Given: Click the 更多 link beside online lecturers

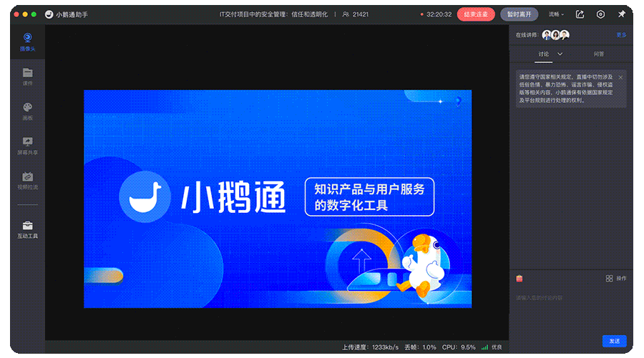Looking at the screenshot, I should [x=621, y=34].
